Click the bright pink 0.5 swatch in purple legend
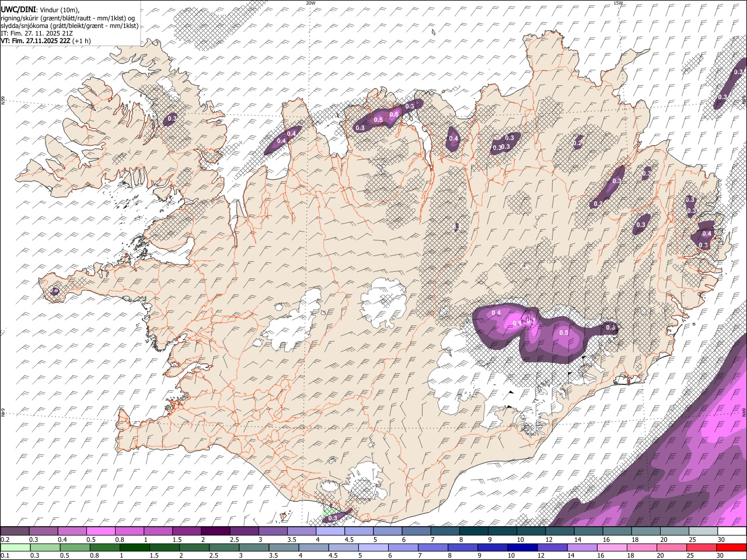The width and height of the screenshot is (747, 560). 100,531
